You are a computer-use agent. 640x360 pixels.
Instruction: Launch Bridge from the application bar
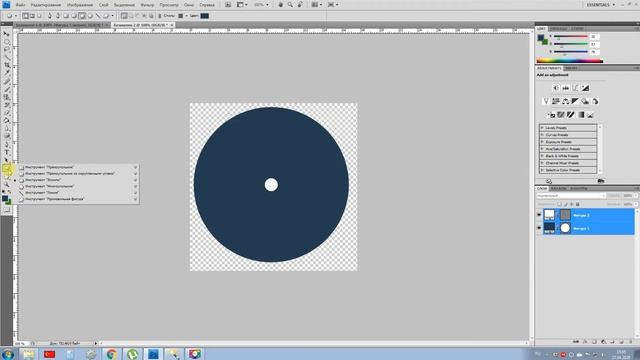[x=228, y=5]
